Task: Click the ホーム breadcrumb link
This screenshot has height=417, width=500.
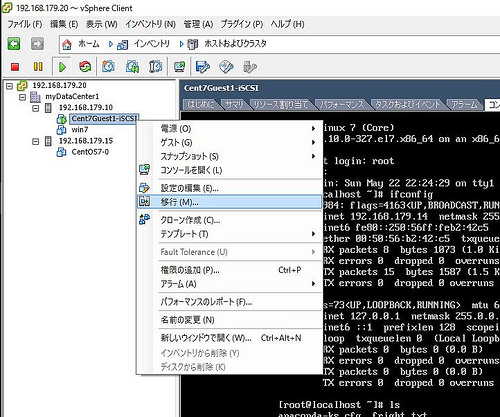Action: point(89,44)
